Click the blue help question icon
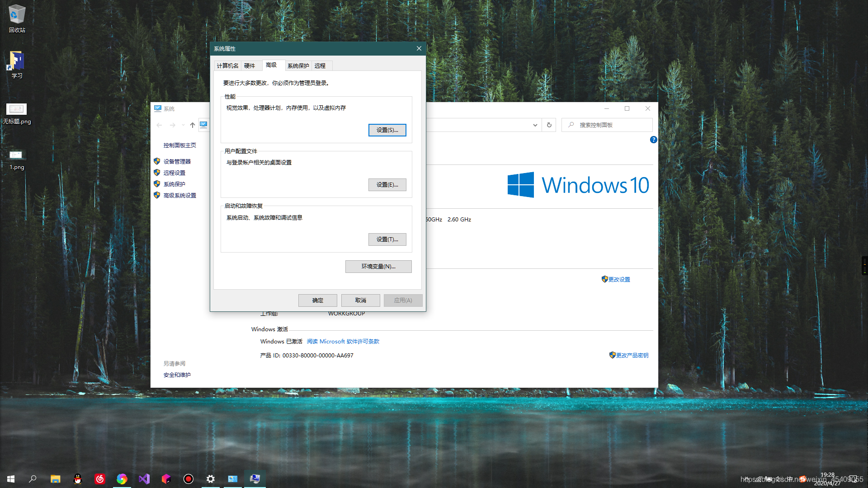 [653, 140]
